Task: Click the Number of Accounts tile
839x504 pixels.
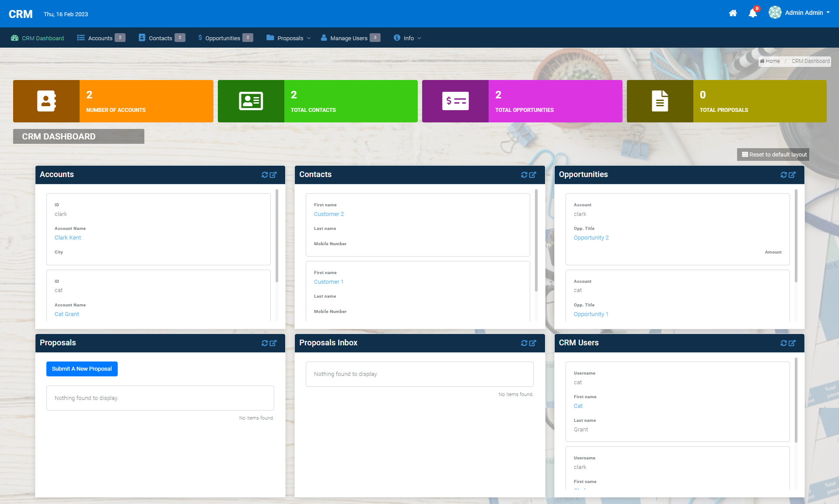Action: (x=113, y=101)
